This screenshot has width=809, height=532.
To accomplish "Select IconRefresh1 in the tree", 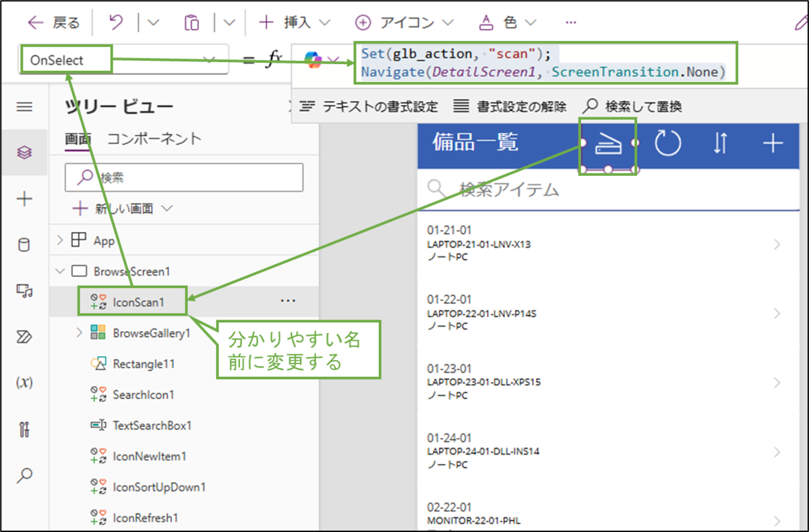I will point(146,518).
